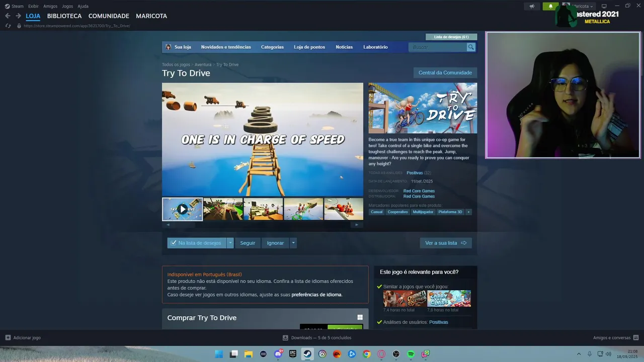Open the Ajuda menu
The width and height of the screenshot is (644, 362).
pos(83,6)
